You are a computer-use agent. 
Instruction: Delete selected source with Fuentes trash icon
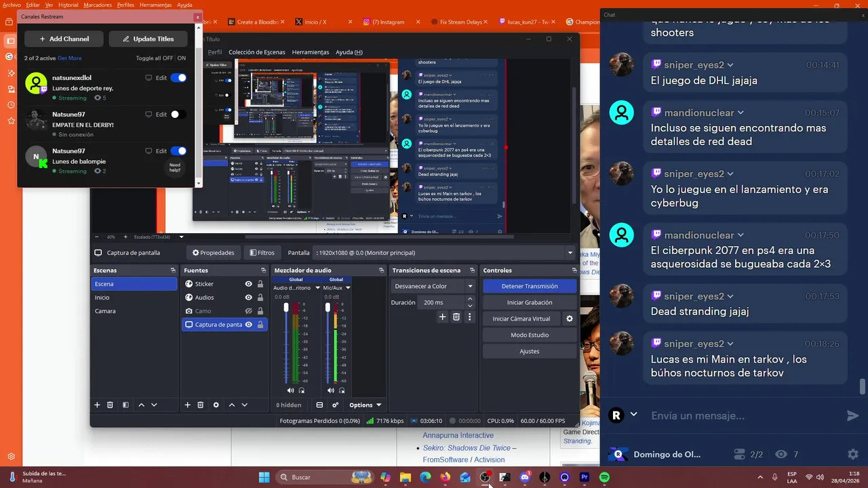point(201,405)
